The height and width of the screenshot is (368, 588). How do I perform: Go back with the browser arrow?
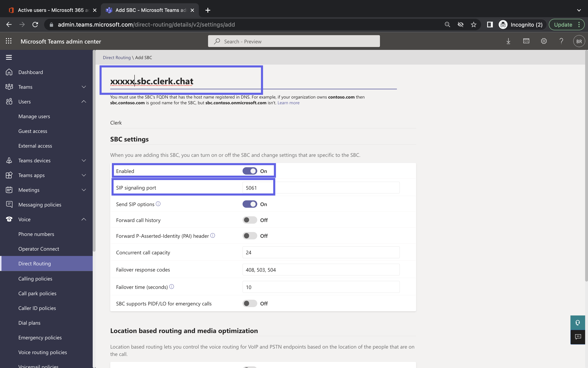(9, 25)
